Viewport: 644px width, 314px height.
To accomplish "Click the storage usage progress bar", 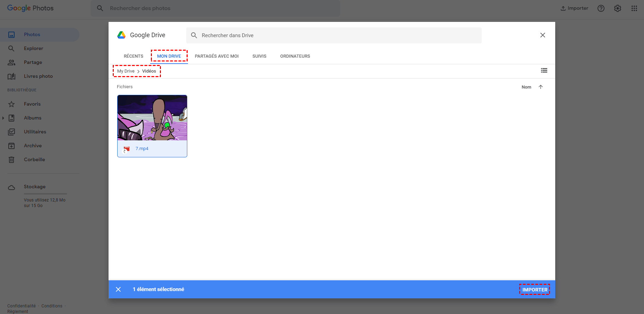I will pos(45,194).
